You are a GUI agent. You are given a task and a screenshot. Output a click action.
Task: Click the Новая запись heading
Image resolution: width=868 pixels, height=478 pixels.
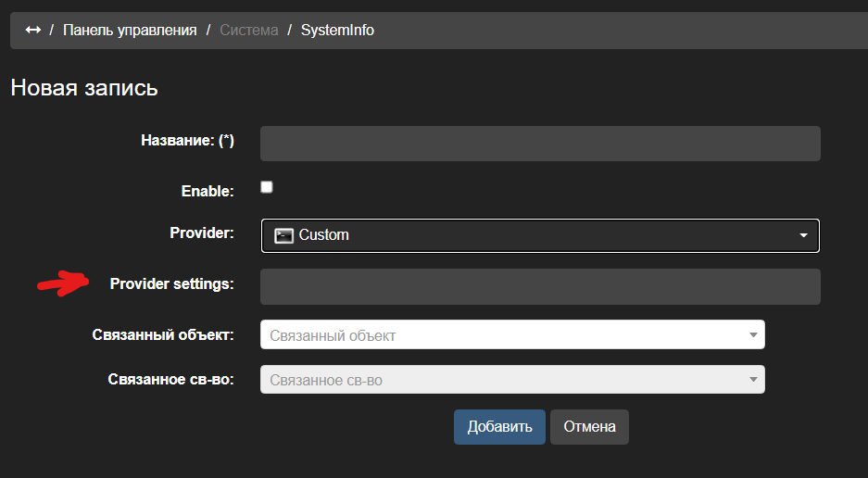pyautogui.click(x=84, y=88)
